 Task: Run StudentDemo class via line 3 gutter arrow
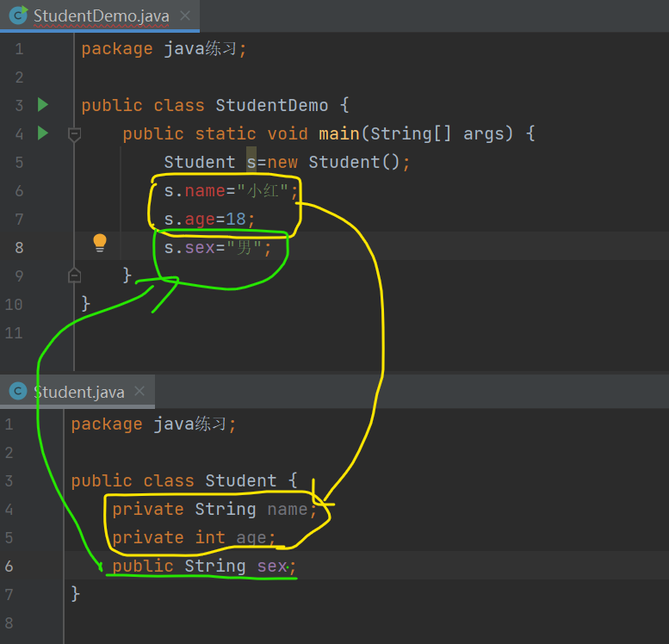43,105
